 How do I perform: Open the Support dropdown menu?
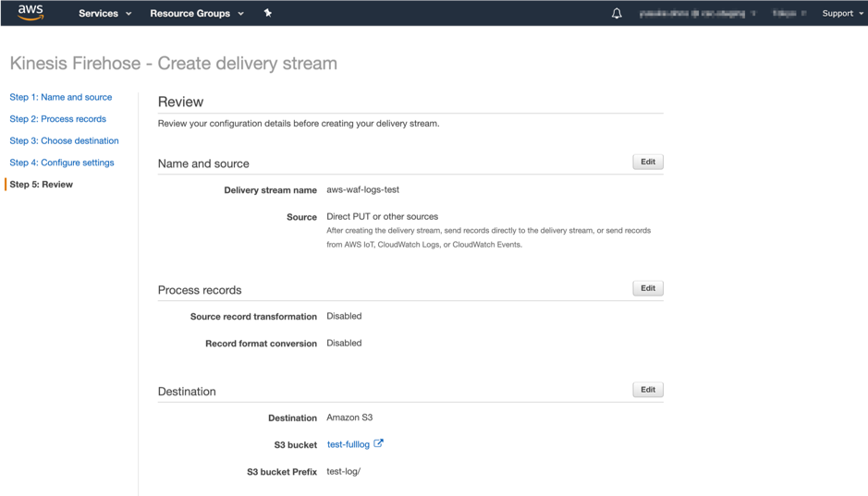coord(842,13)
